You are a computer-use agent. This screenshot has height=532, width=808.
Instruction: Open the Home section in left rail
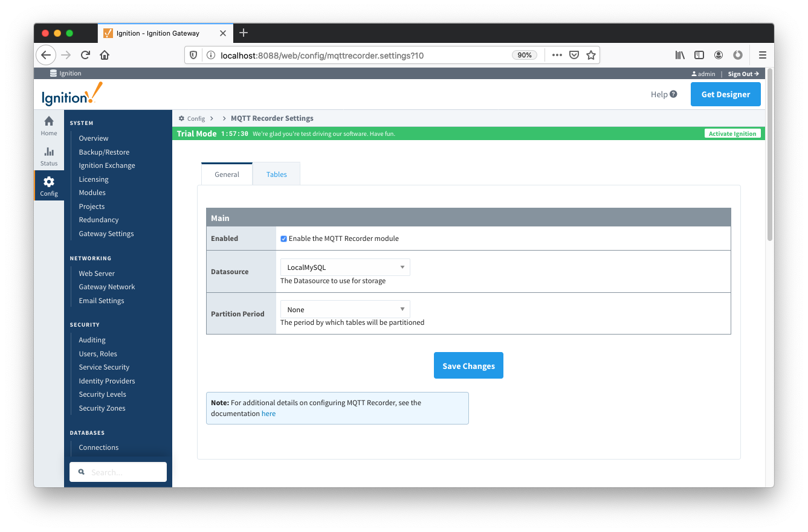point(49,126)
